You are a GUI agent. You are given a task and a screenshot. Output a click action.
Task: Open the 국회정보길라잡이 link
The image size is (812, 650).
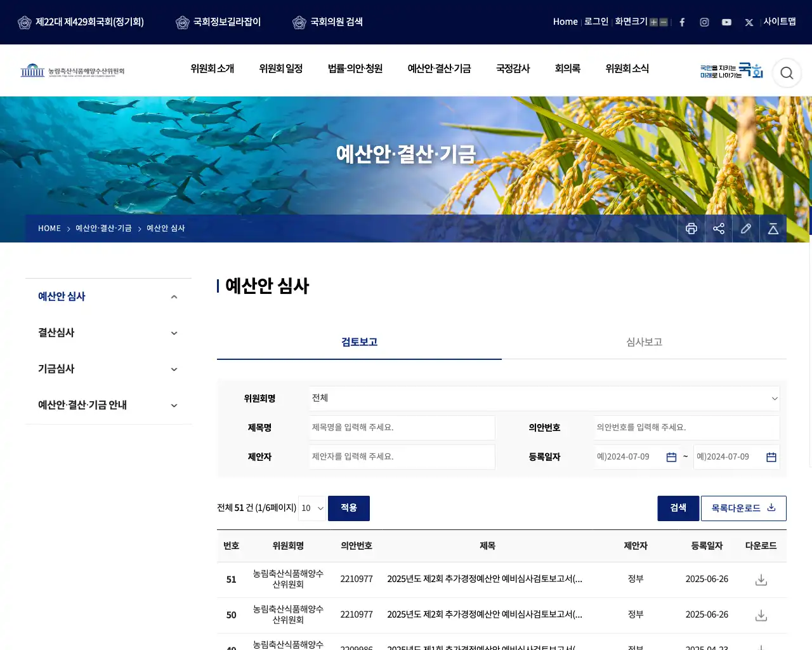coord(218,22)
